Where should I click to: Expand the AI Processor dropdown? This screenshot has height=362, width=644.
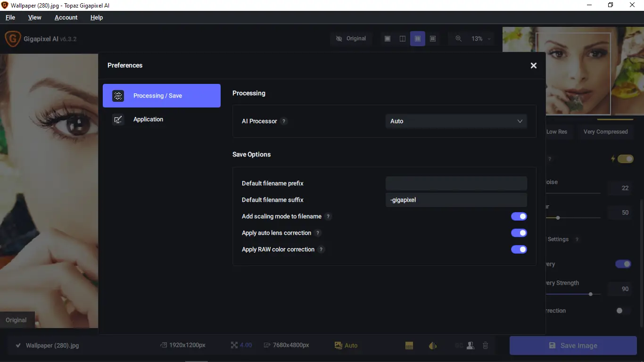pos(456,121)
